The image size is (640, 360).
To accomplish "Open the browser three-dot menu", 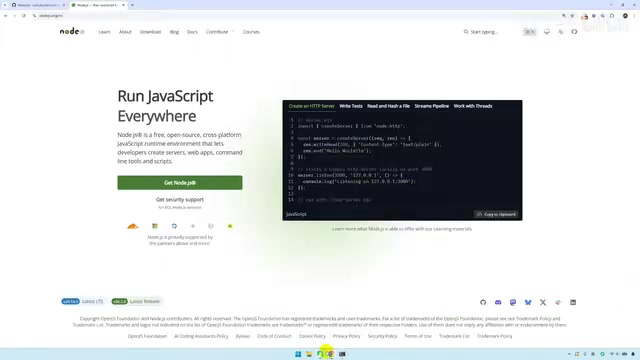I will (635, 16).
